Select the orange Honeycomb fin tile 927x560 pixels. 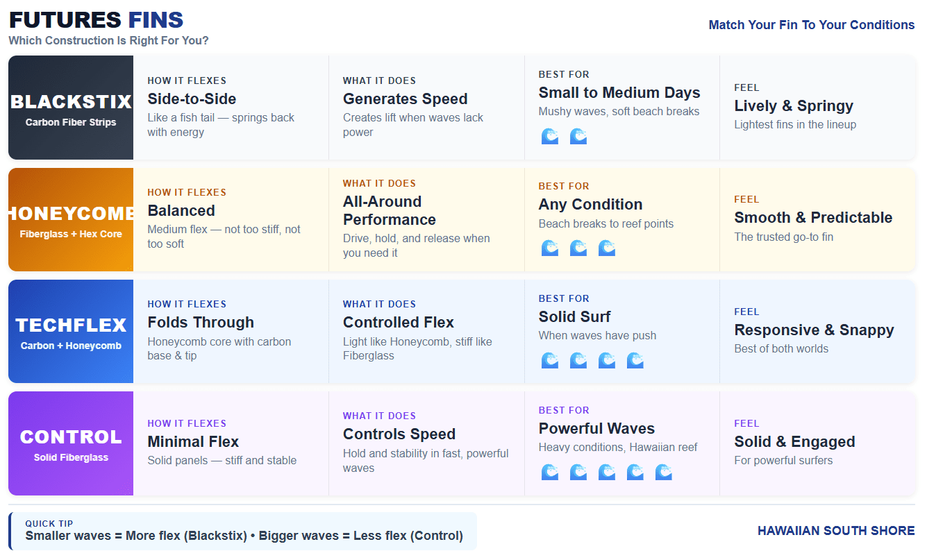pos(71,219)
